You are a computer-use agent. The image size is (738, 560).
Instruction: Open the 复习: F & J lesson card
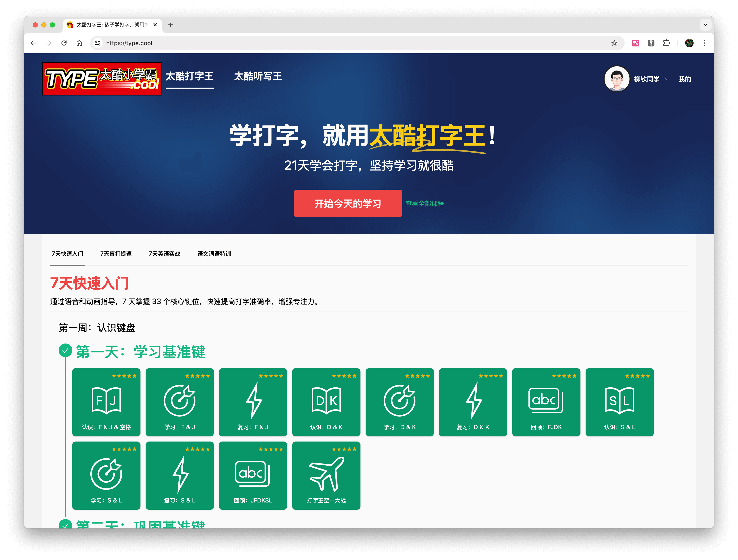coord(253,402)
